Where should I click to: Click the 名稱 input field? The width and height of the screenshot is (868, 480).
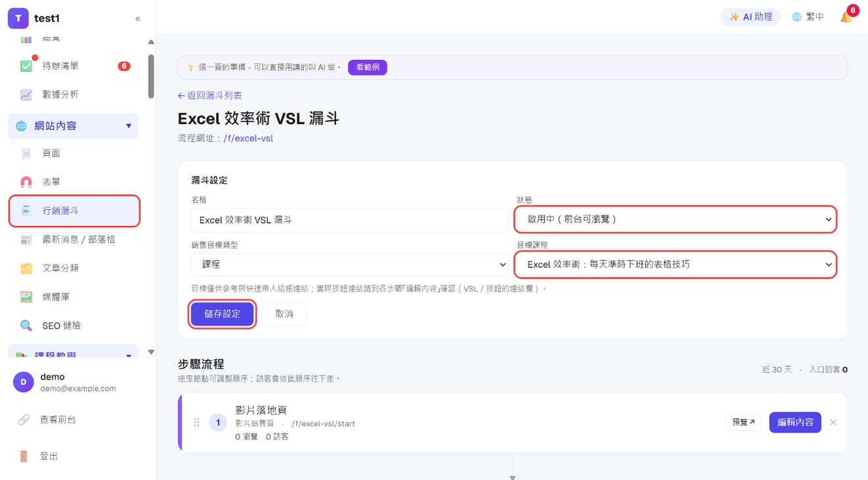click(350, 220)
